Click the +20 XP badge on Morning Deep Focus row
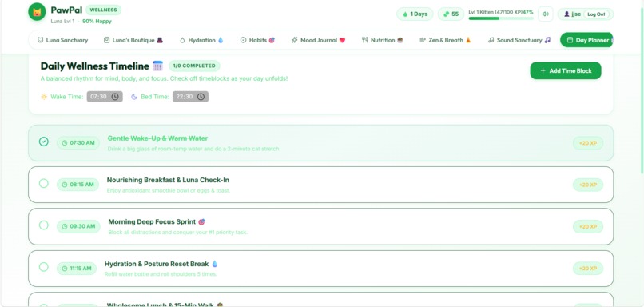This screenshot has width=644, height=307. (x=588, y=226)
